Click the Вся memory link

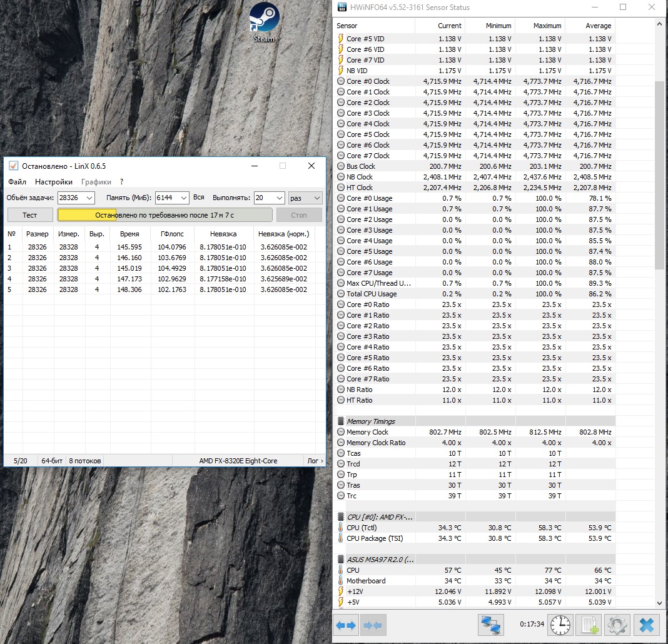pos(198,197)
